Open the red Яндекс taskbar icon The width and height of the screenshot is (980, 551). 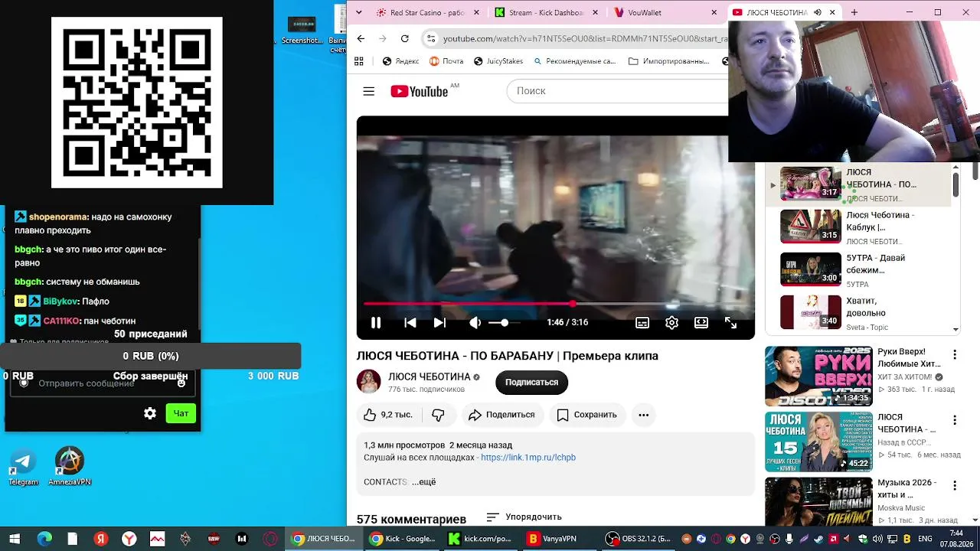tap(100, 539)
